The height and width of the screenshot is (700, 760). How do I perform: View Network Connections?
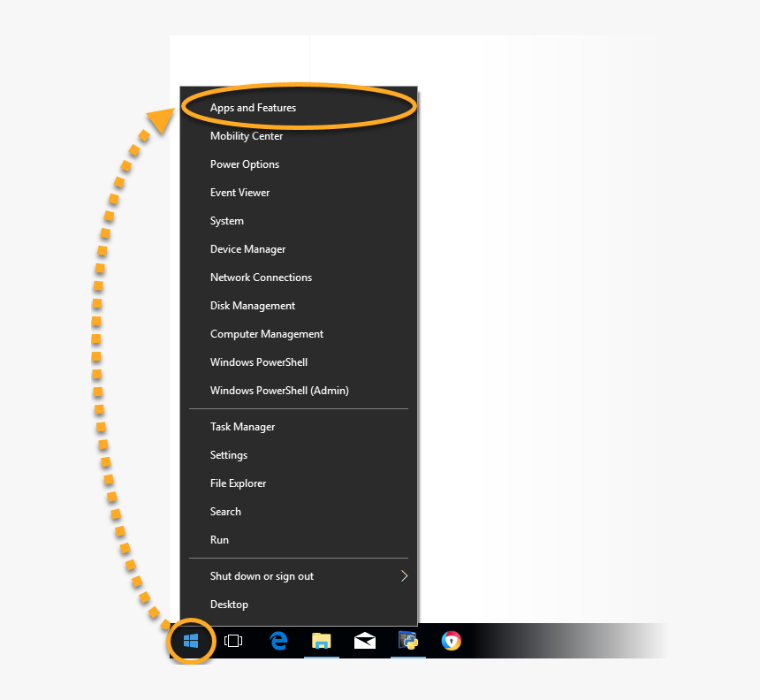[x=261, y=277]
